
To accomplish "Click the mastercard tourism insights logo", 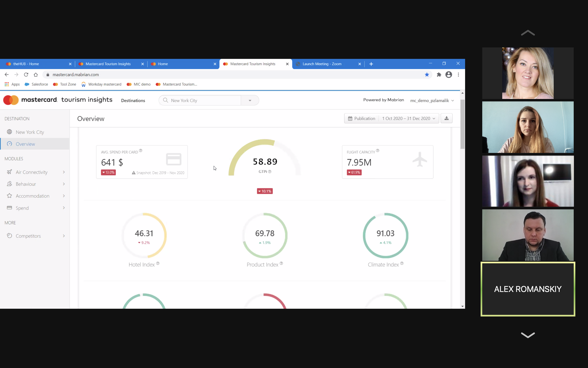I will (x=58, y=100).
